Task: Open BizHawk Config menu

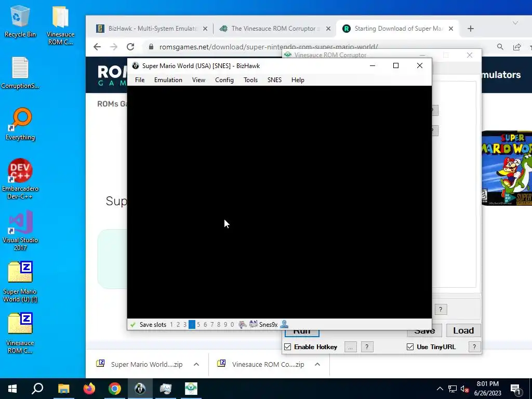Action: pyautogui.click(x=224, y=80)
